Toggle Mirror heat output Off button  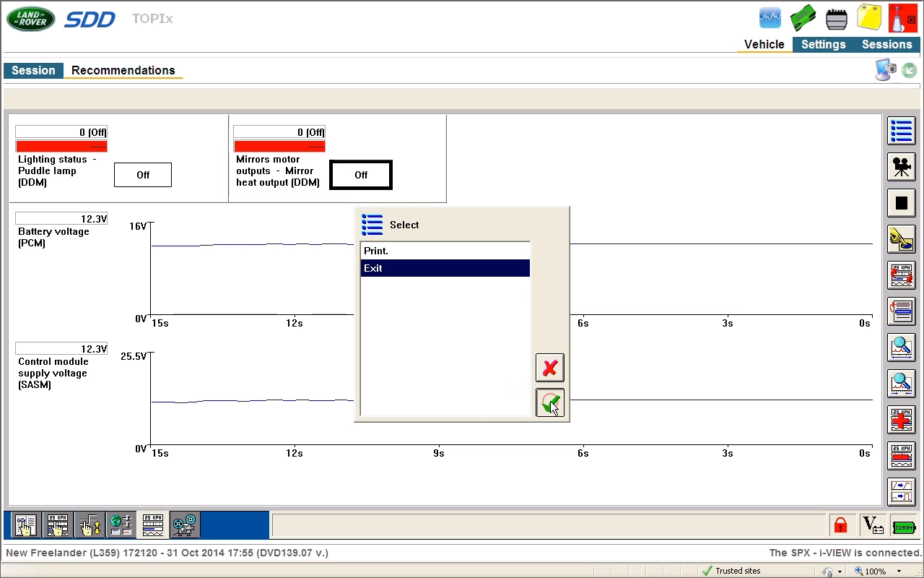point(361,175)
